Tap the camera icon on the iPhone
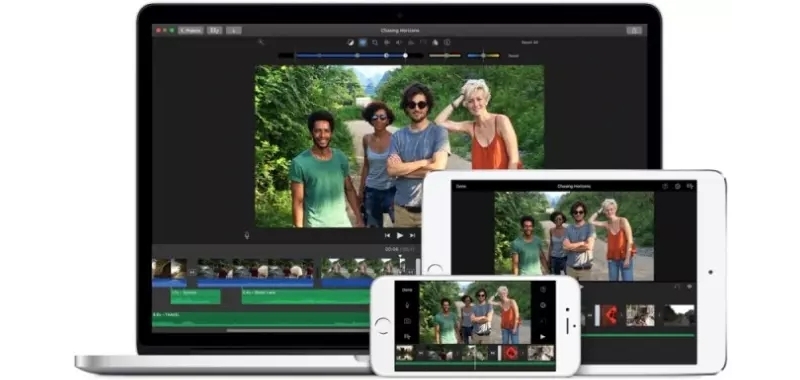 (407, 321)
